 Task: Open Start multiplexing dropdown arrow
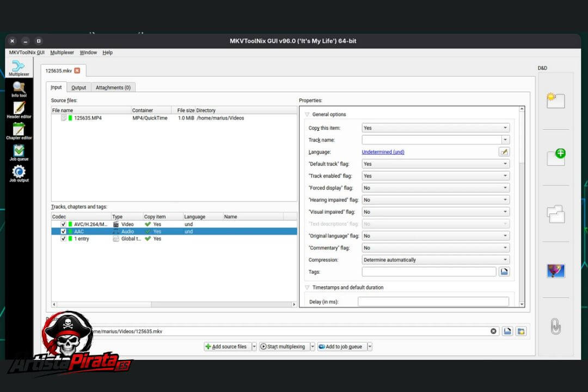[313, 347]
